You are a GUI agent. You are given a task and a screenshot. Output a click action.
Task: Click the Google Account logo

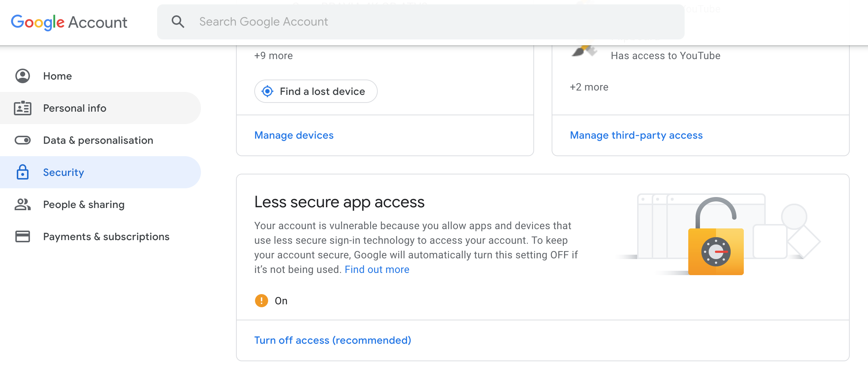pos(69,22)
